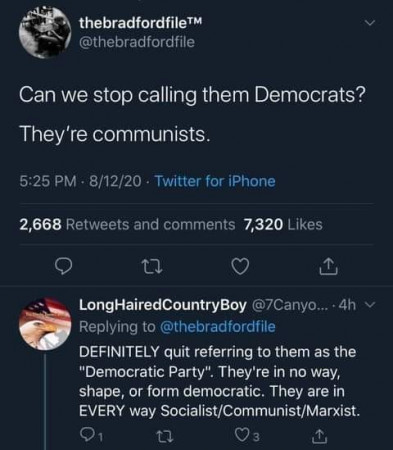
Task: Click the @thebradfordfile handle under the name
Action: click(x=137, y=42)
